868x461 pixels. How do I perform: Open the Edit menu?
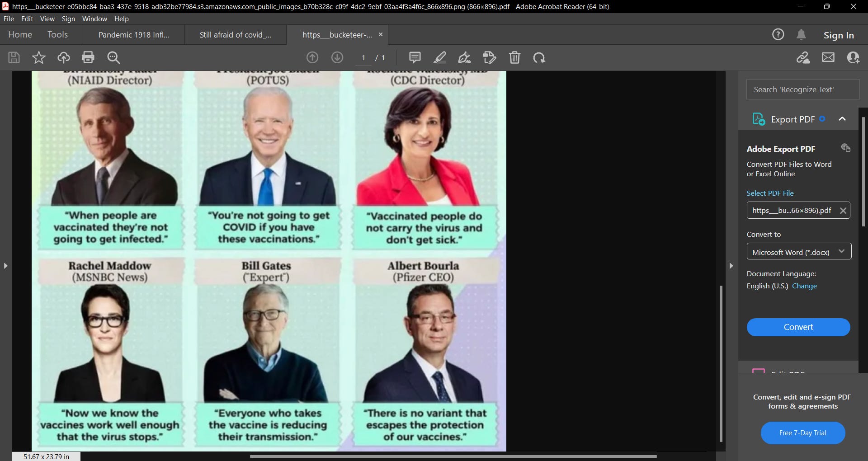point(27,19)
